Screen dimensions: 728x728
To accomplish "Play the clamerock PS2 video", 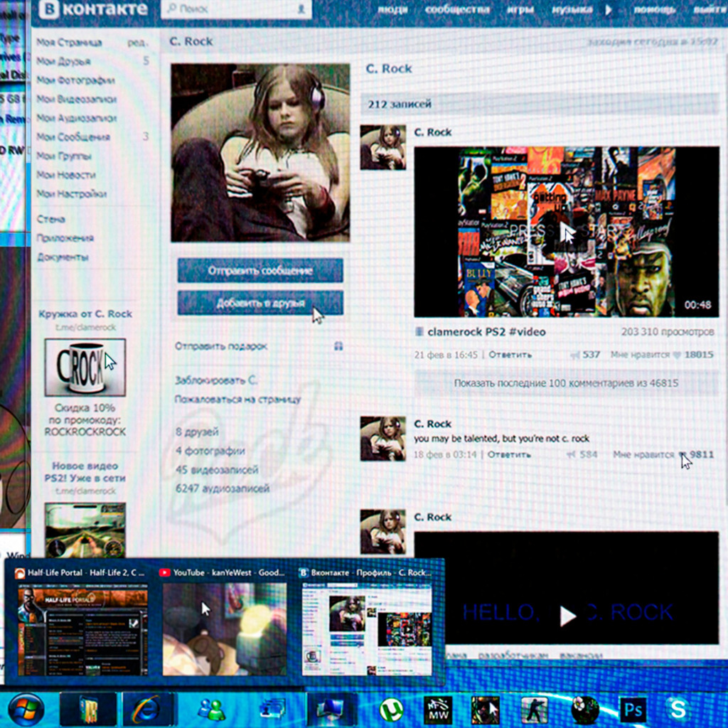I will [567, 232].
